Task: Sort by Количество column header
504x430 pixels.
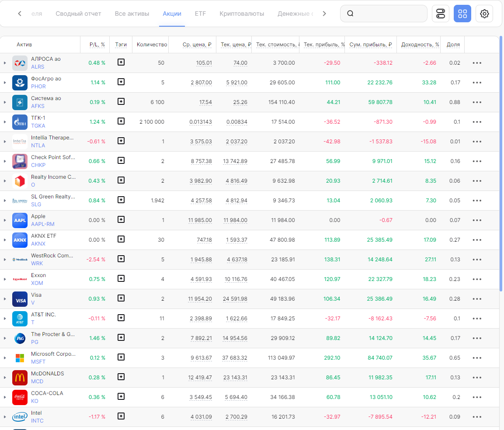Action: click(x=152, y=44)
